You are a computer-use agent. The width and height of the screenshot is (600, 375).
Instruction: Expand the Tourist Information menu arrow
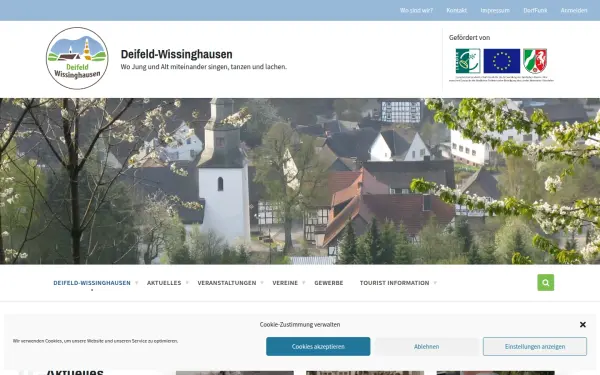435,283
